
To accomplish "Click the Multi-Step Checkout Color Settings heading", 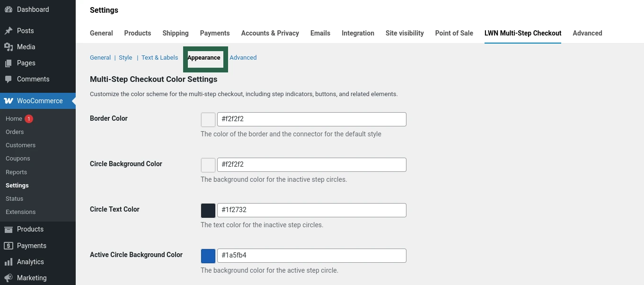I will tap(154, 80).
